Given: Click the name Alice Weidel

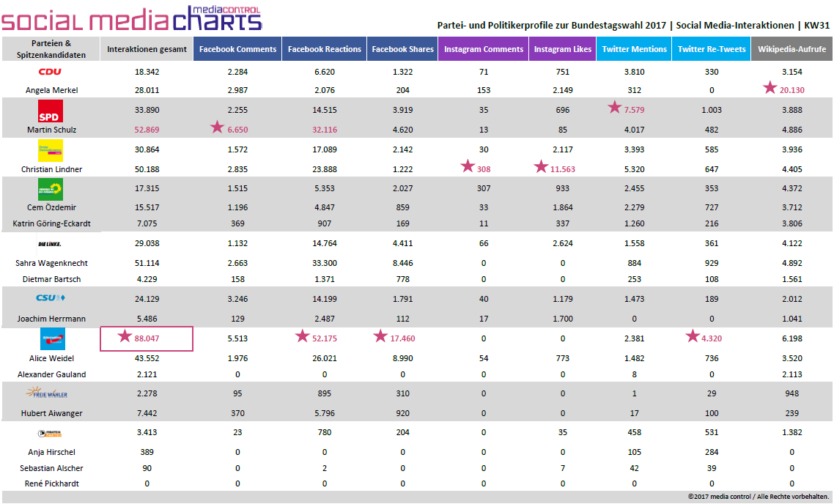Looking at the screenshot, I should 51,358.
